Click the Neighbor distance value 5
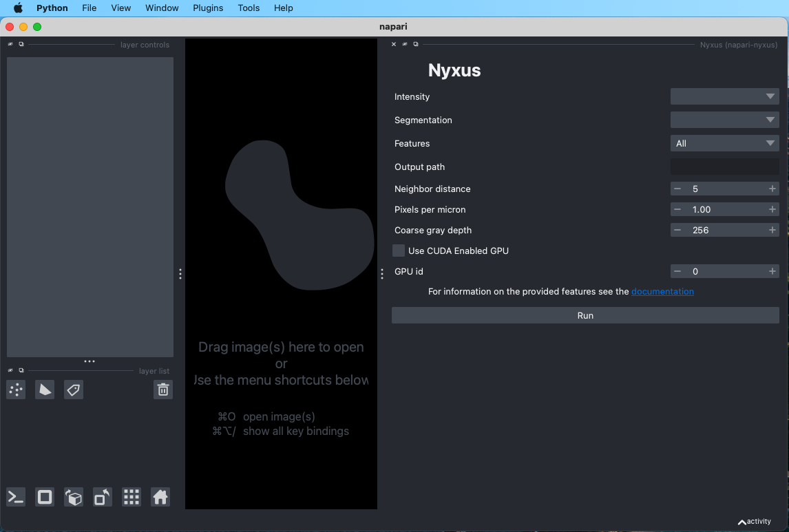The height and width of the screenshot is (532, 789). [695, 189]
